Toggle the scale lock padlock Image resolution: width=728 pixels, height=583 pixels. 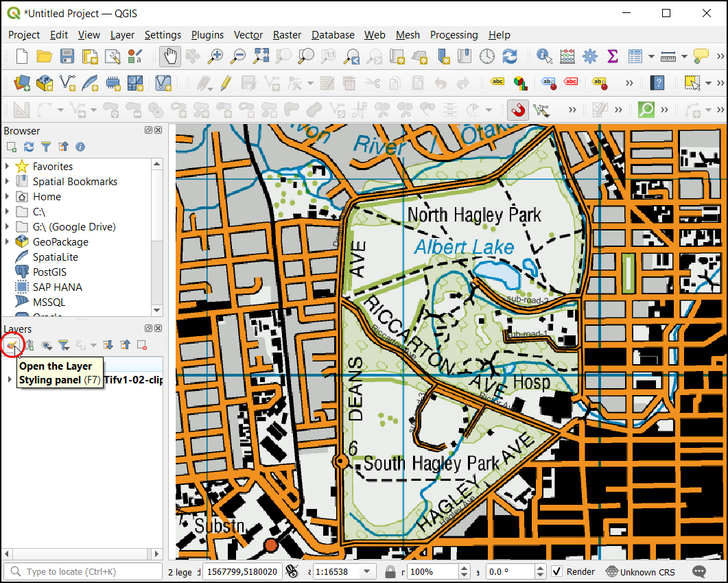390,571
